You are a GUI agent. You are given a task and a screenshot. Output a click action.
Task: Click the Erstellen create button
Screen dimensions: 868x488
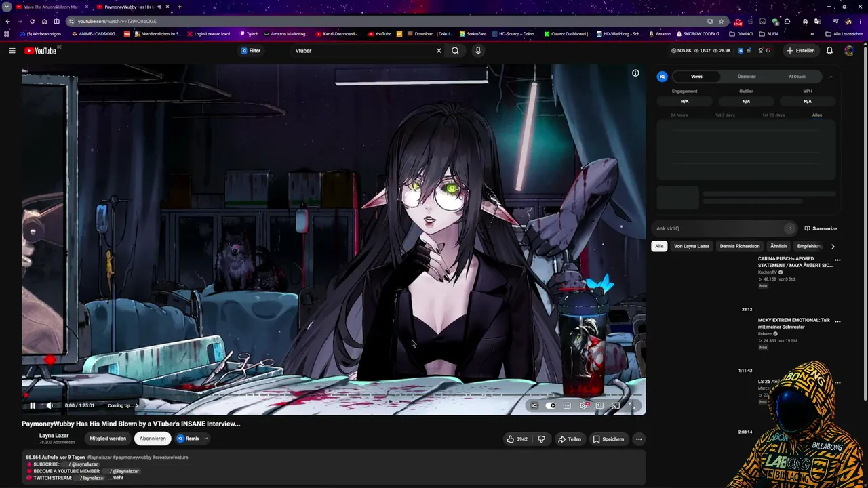[801, 51]
